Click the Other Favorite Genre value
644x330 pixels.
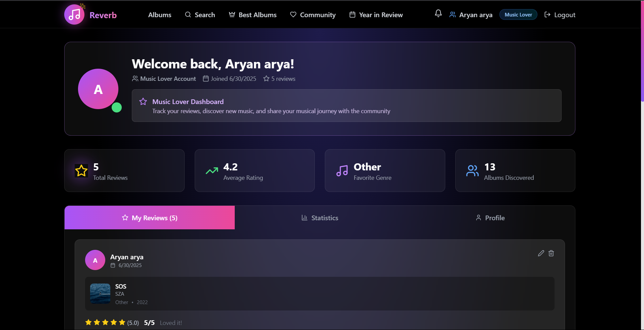pos(367,167)
